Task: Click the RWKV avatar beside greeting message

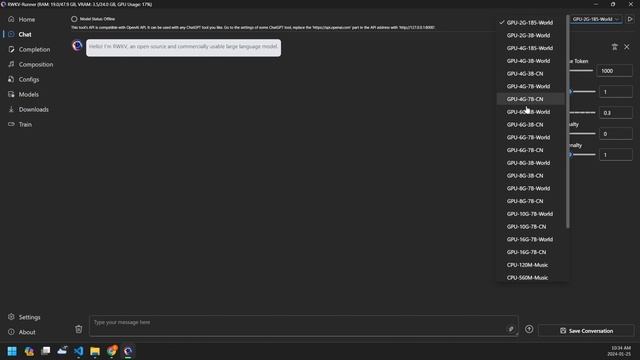Action: tap(77, 45)
